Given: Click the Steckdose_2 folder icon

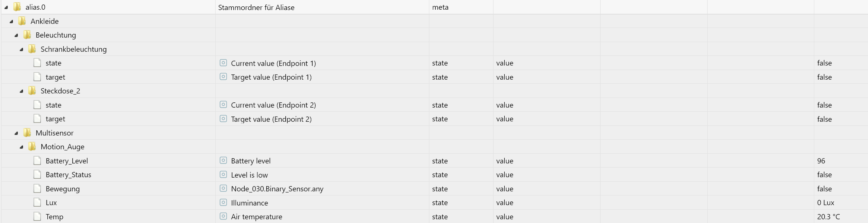Looking at the screenshot, I should click(32, 91).
